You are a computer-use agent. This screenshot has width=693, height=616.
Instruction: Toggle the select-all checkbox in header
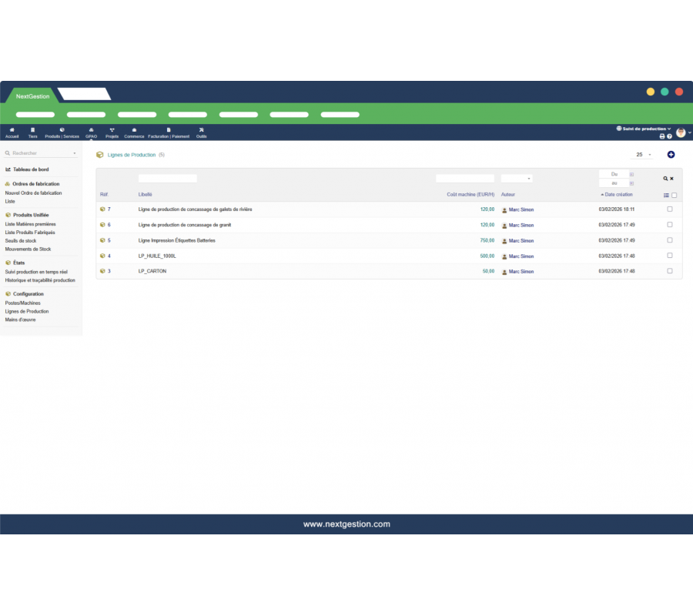point(675,196)
